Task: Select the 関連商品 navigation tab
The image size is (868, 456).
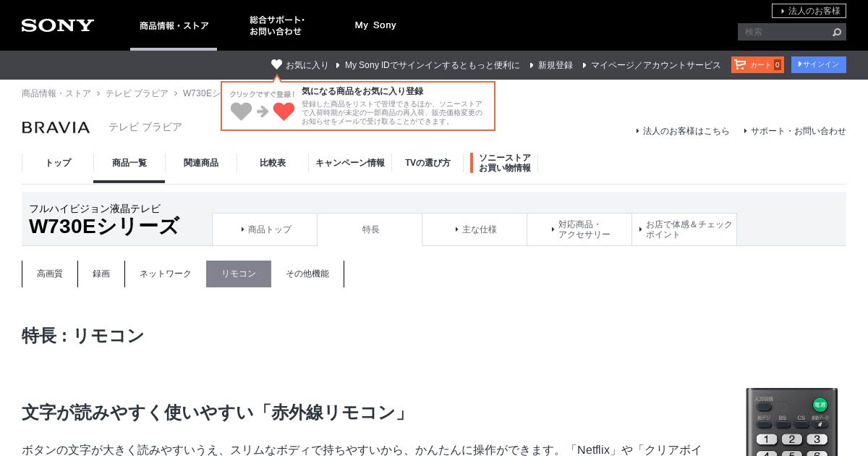Action: point(201,163)
